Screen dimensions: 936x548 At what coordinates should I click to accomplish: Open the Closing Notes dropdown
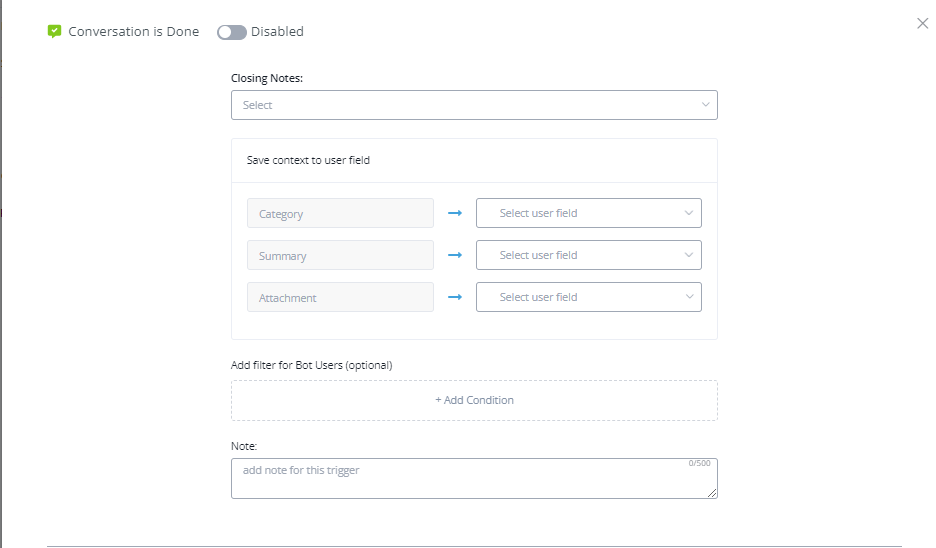click(x=473, y=105)
